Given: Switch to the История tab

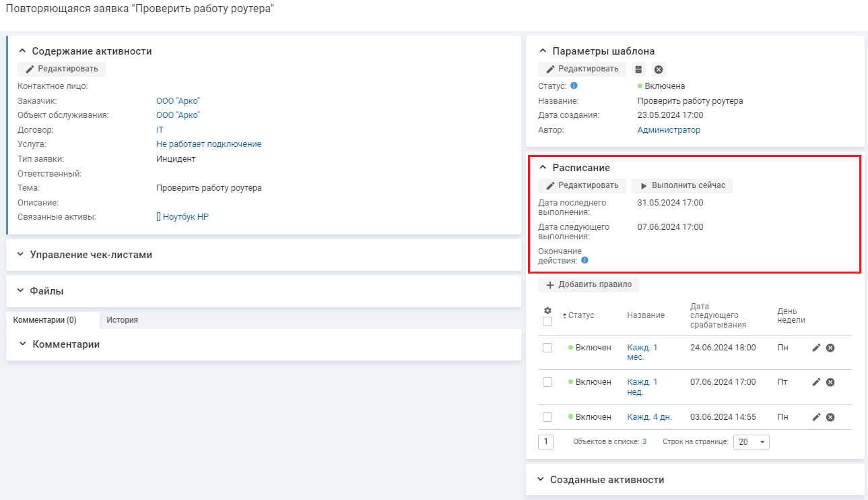Looking at the screenshot, I should (x=122, y=320).
